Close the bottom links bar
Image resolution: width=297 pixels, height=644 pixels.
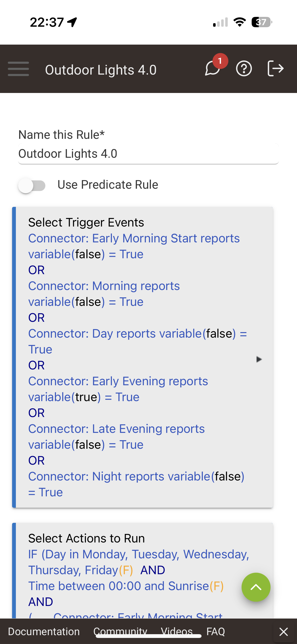pos(284,632)
